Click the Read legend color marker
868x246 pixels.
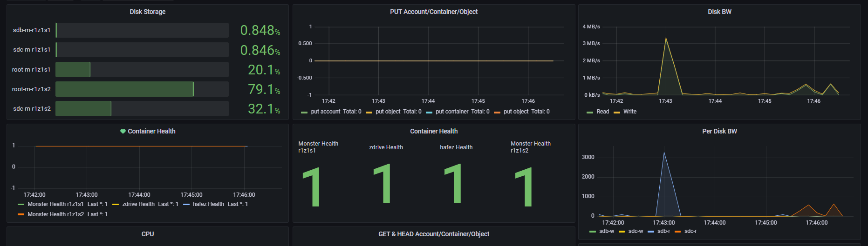click(590, 112)
